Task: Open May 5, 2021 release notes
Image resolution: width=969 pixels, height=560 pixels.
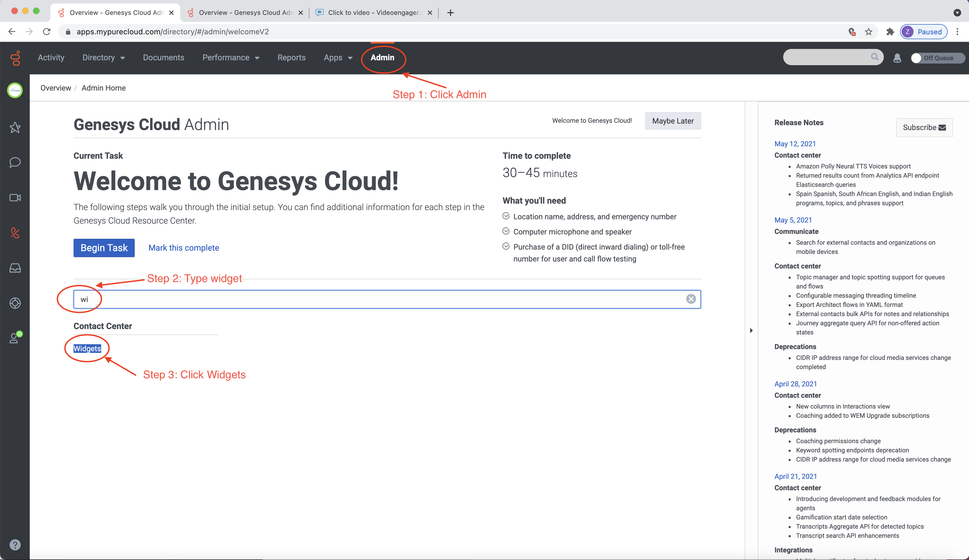Action: pos(793,220)
